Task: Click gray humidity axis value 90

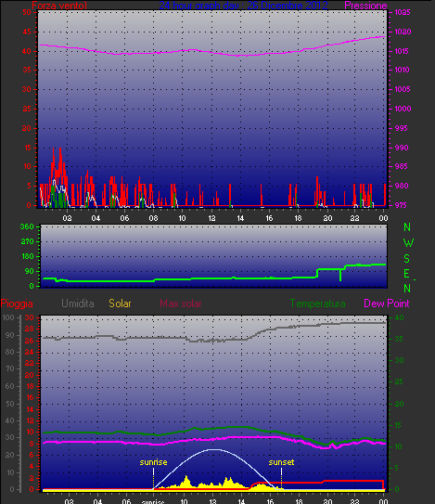Action: [10, 335]
